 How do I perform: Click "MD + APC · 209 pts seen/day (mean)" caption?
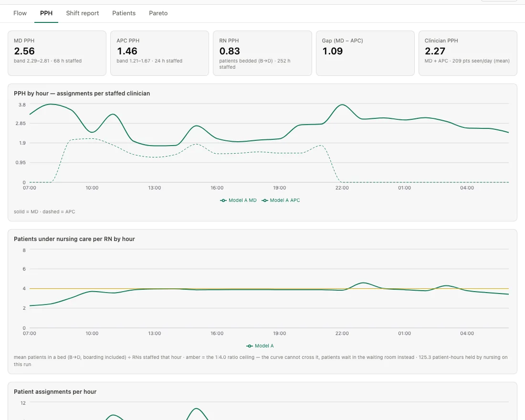click(x=467, y=61)
